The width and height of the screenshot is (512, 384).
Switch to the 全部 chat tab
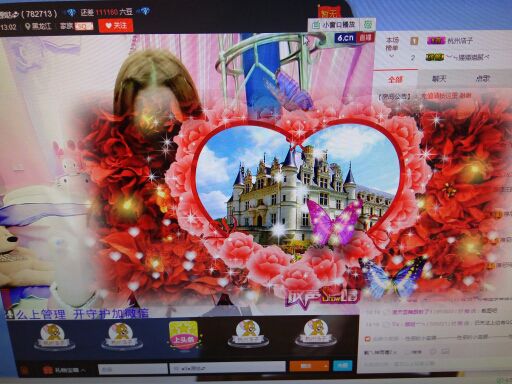[395, 79]
